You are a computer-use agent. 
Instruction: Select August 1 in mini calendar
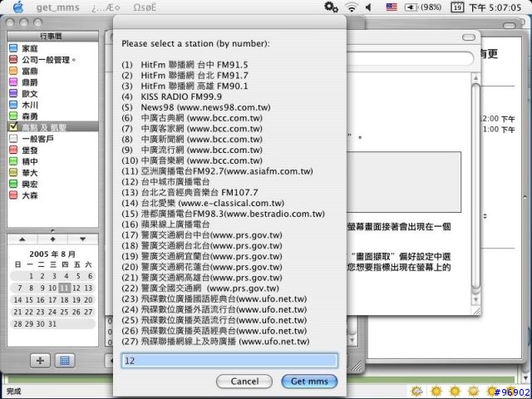click(31, 276)
